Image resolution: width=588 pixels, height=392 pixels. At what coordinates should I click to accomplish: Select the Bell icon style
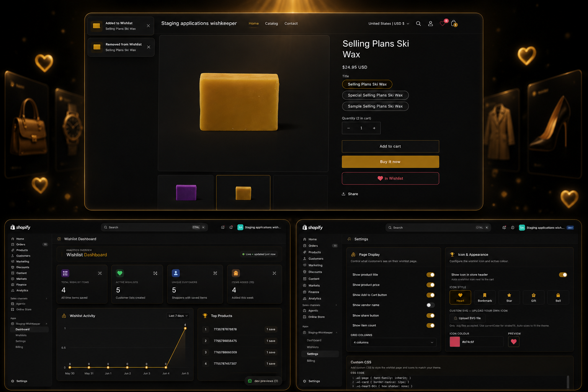coord(558,297)
